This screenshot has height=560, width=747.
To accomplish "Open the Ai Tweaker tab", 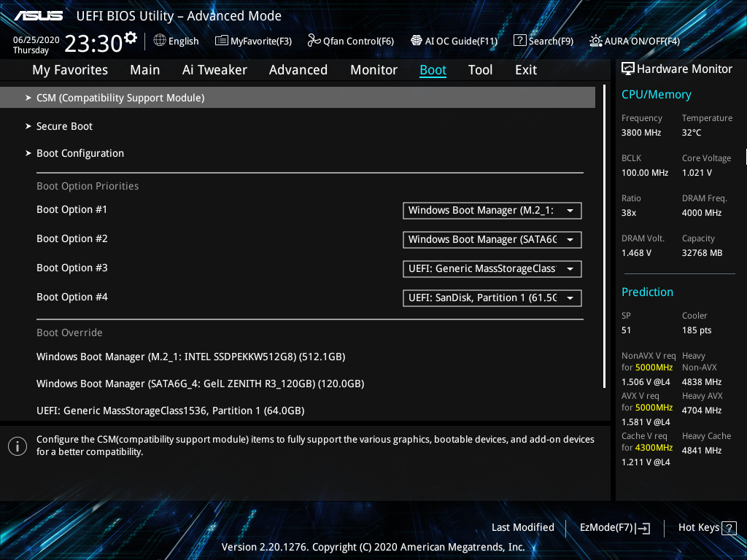I will [x=214, y=70].
